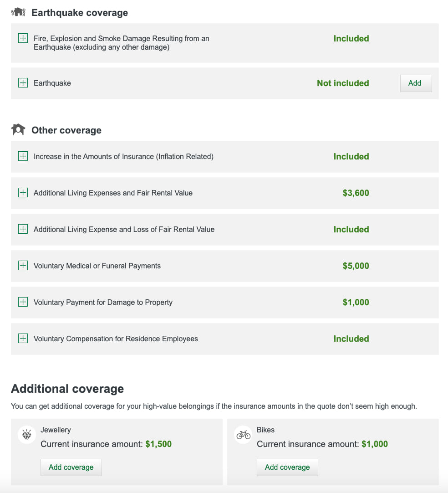The image size is (448, 493).
Task: Click the plus icon for Fire, Explosion and Smoke Damage
Action: [x=23, y=38]
